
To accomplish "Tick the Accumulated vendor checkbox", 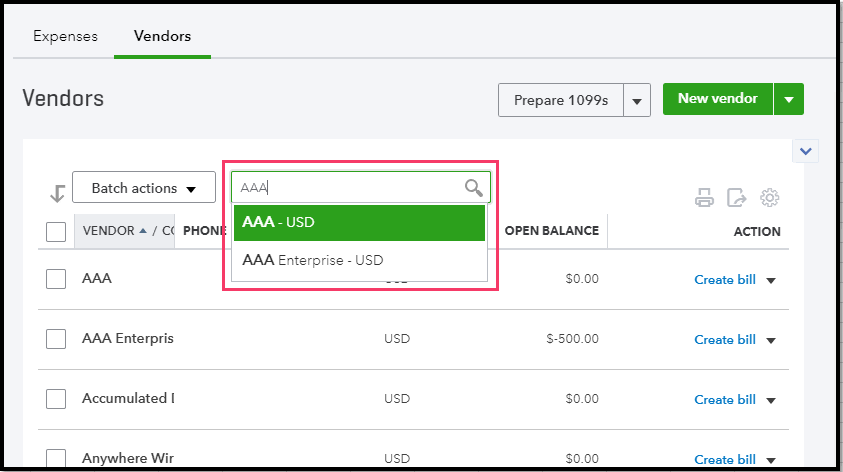I will pos(56,399).
